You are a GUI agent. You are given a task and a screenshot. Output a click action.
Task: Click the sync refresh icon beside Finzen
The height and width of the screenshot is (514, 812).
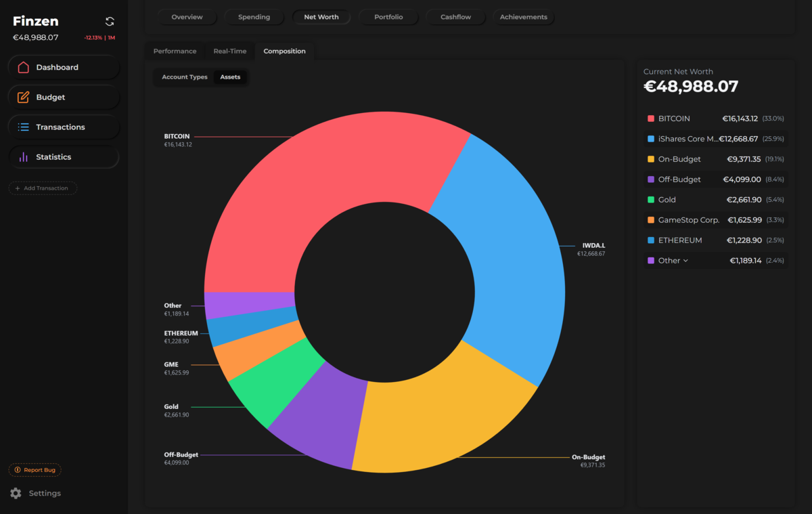pyautogui.click(x=110, y=22)
